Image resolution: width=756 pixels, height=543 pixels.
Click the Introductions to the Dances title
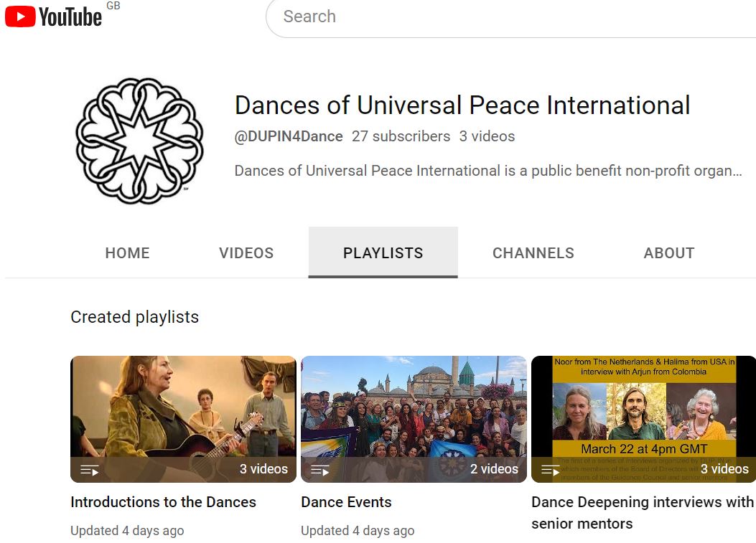[x=163, y=502]
